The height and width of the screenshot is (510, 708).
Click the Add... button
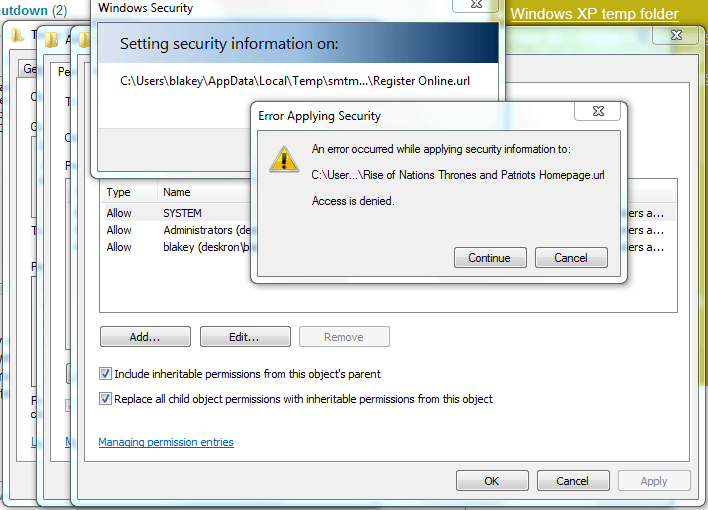pyautogui.click(x=145, y=337)
